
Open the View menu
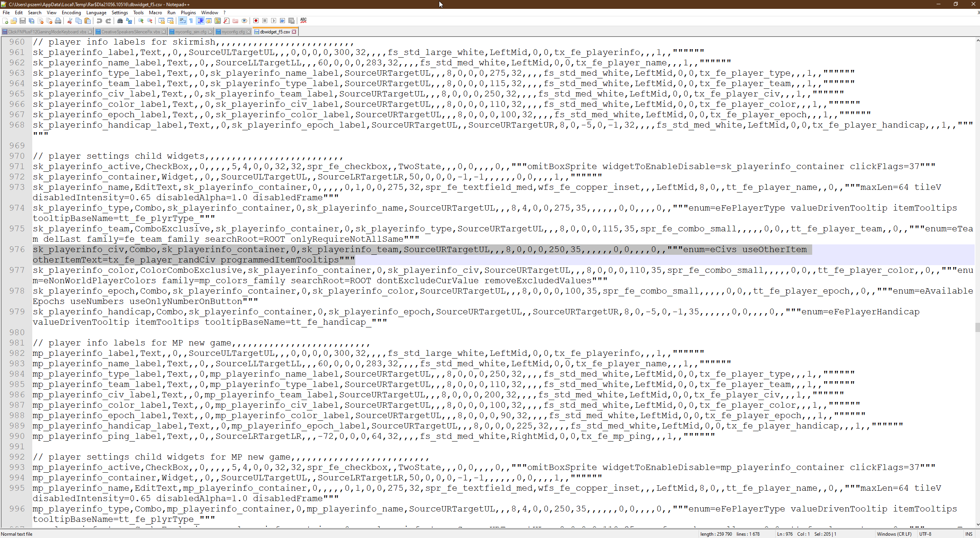click(x=51, y=13)
